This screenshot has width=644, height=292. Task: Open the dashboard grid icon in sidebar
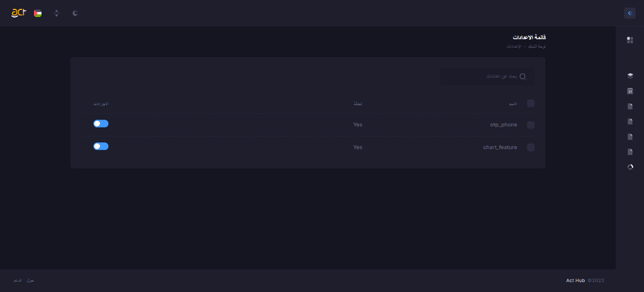pyautogui.click(x=630, y=40)
